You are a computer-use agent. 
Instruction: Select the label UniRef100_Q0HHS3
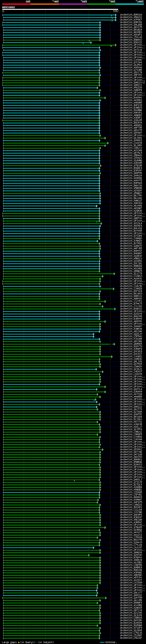(x=131, y=140)
